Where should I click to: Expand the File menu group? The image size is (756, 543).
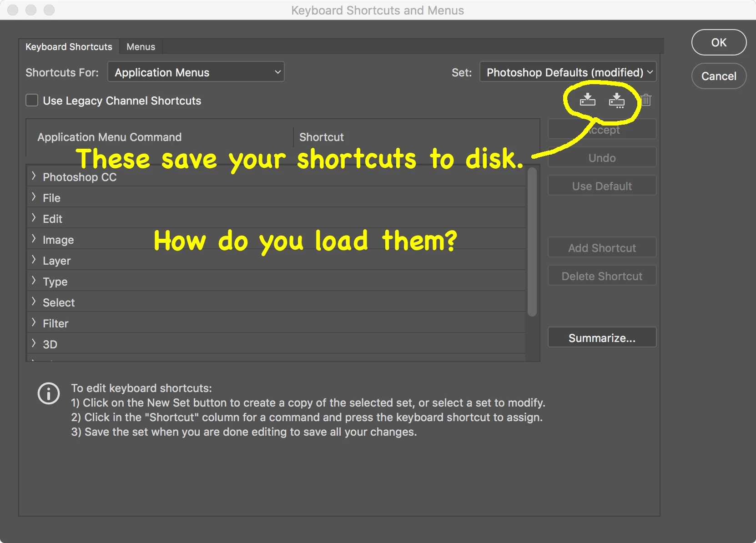pyautogui.click(x=34, y=197)
